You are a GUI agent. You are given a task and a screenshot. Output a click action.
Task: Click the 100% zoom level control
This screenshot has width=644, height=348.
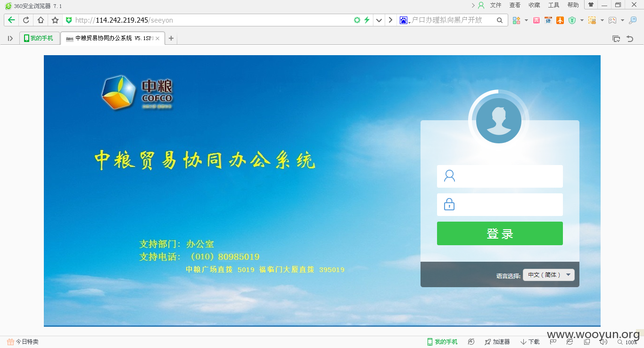point(627,342)
